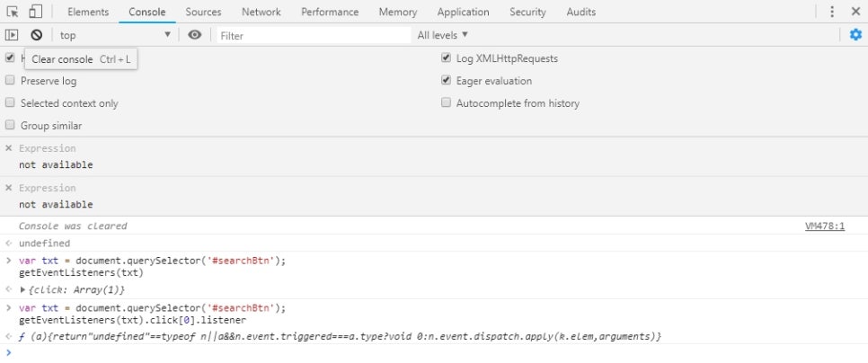Open the Sources tab
Viewport: 868px width, 363px height.
click(x=203, y=12)
